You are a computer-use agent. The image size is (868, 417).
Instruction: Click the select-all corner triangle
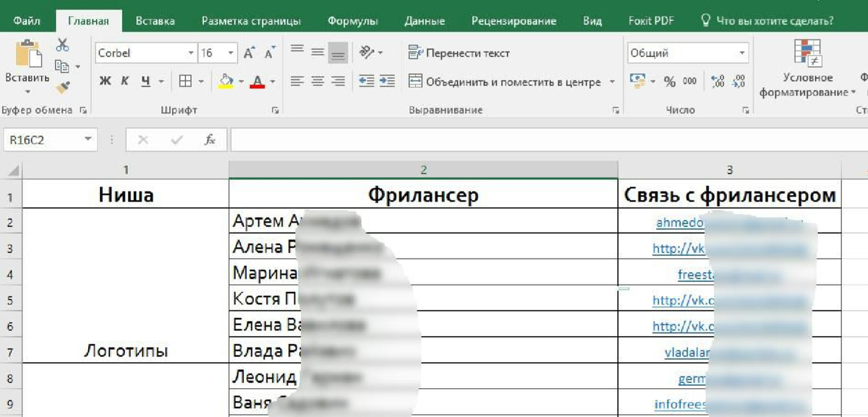click(12, 171)
